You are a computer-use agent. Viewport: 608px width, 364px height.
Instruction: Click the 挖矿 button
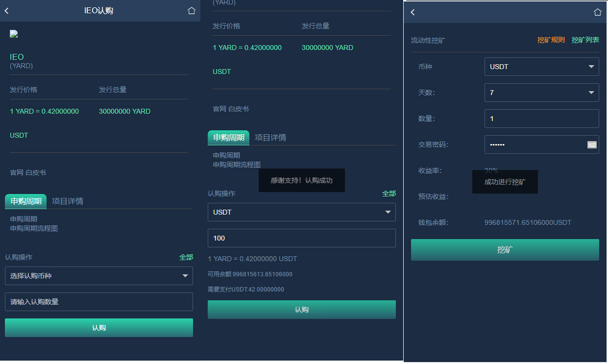(505, 250)
